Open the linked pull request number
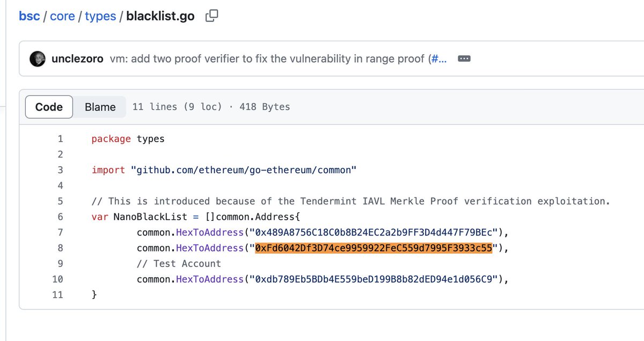The width and height of the screenshot is (644, 341). [438, 59]
